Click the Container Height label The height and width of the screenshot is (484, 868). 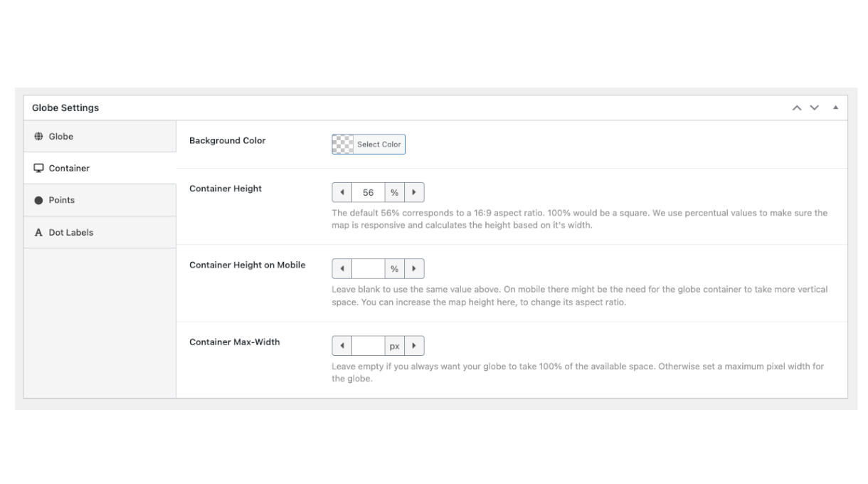pos(226,189)
